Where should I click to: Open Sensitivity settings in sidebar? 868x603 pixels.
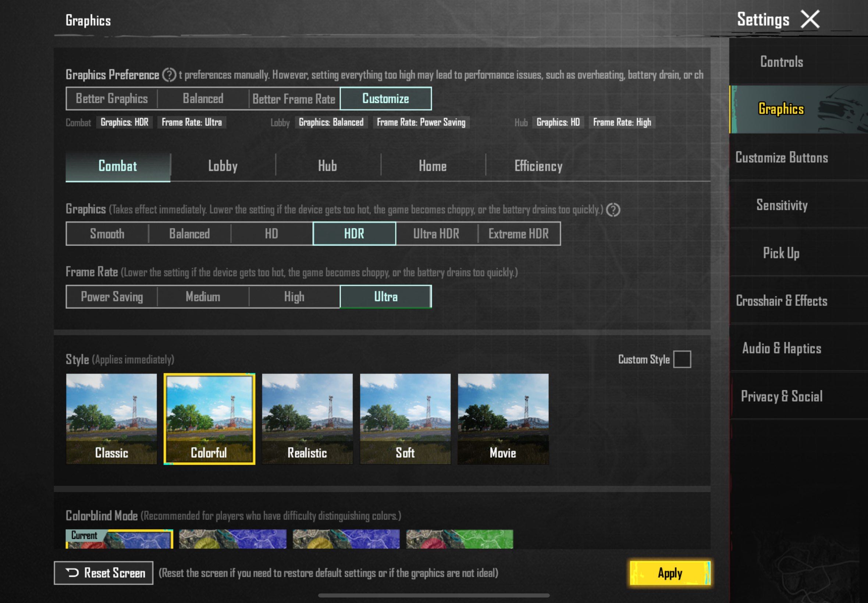(x=782, y=205)
